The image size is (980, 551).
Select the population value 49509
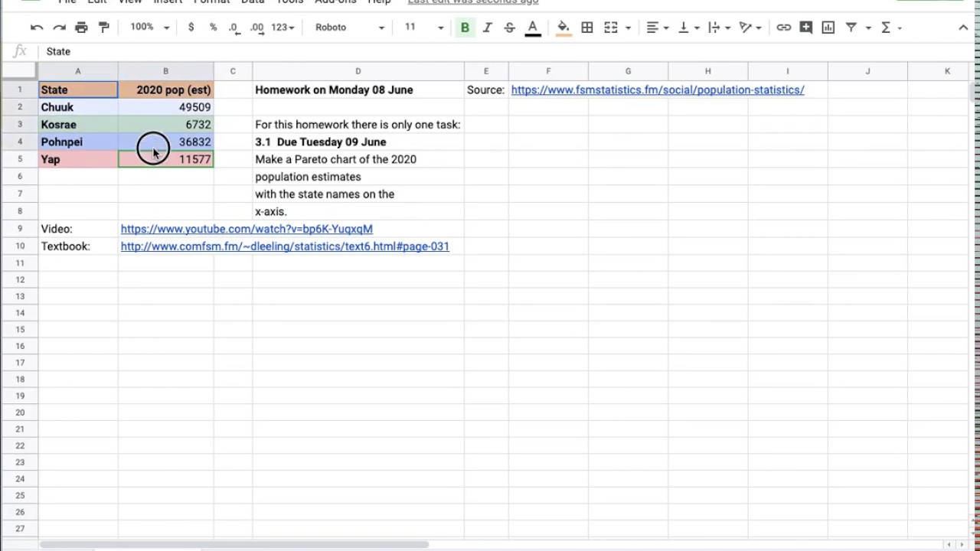[166, 107]
